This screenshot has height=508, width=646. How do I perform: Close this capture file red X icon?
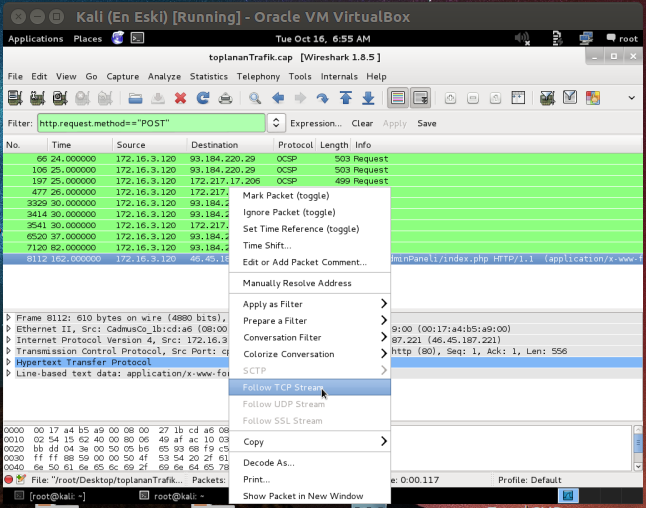click(x=180, y=98)
